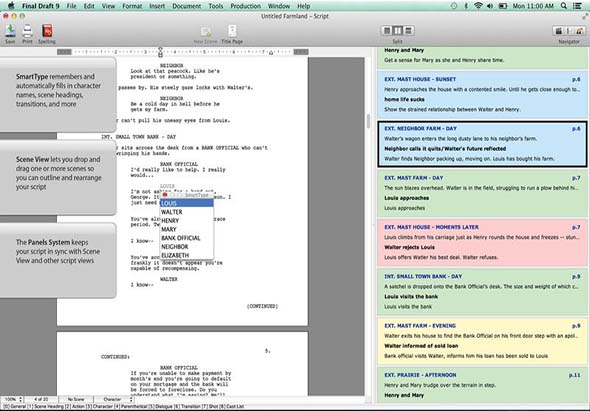Run the Spelling checker icon
590x411 pixels.
47,31
